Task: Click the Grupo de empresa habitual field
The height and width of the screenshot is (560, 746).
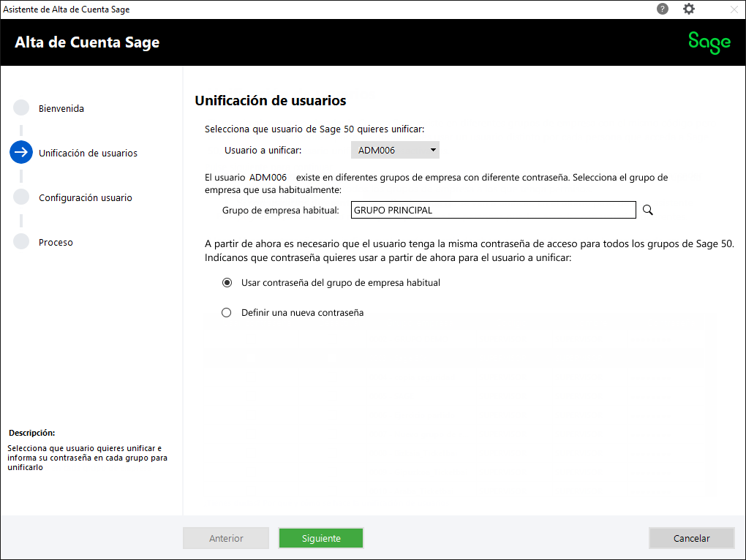Action: 494,210
